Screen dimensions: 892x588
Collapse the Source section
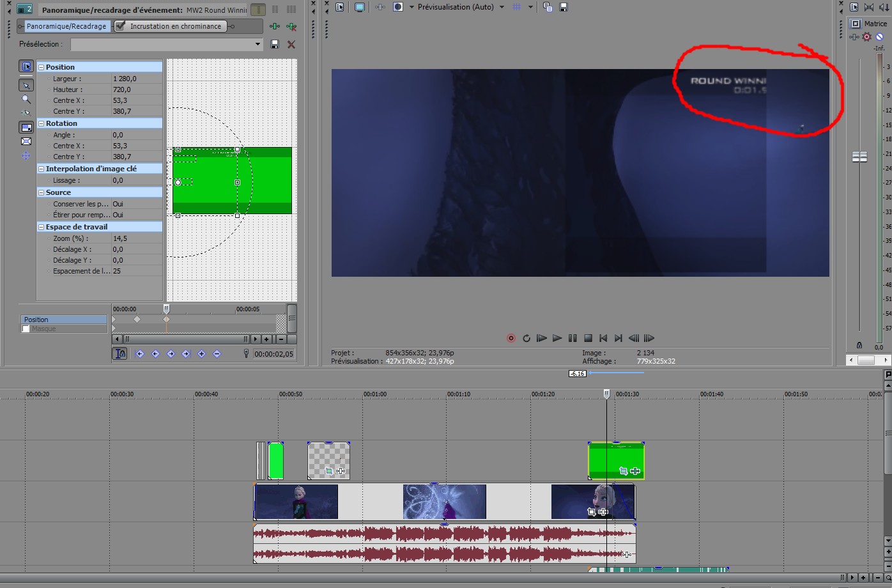tap(41, 192)
